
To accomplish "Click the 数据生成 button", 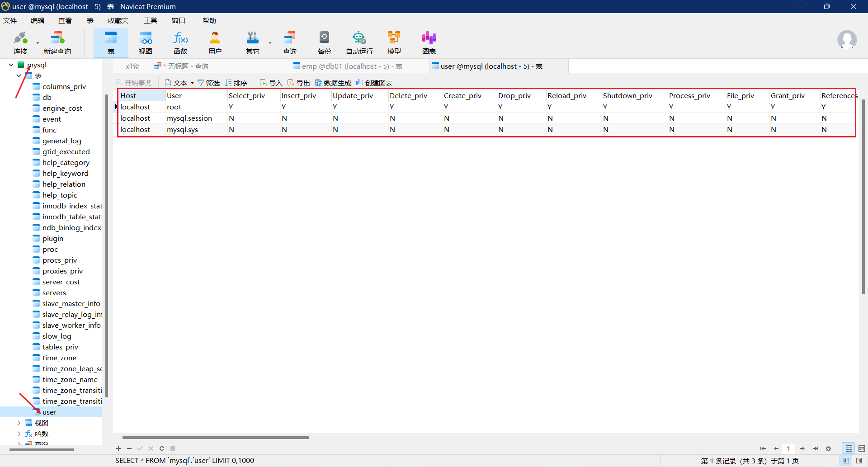I will point(333,83).
